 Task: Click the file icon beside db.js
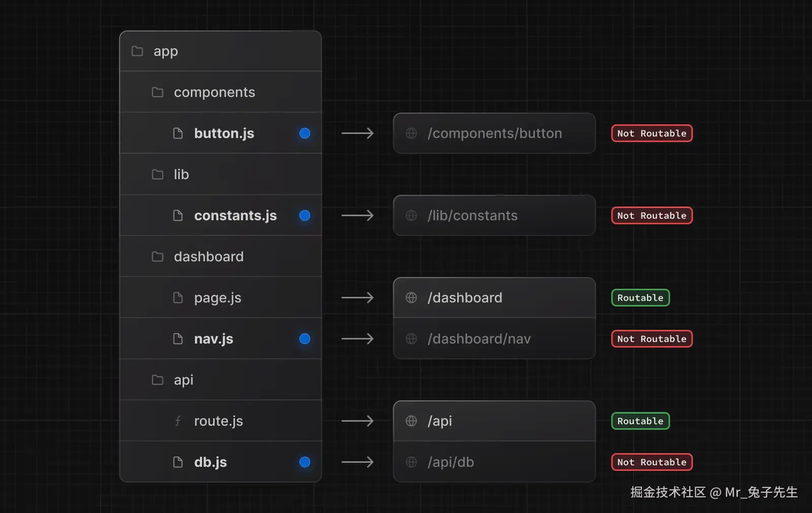pyautogui.click(x=178, y=462)
